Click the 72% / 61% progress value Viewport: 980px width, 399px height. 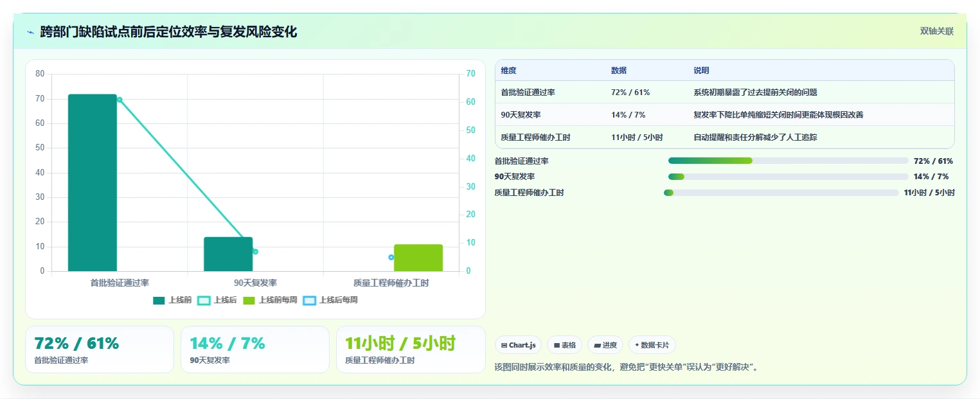point(933,161)
